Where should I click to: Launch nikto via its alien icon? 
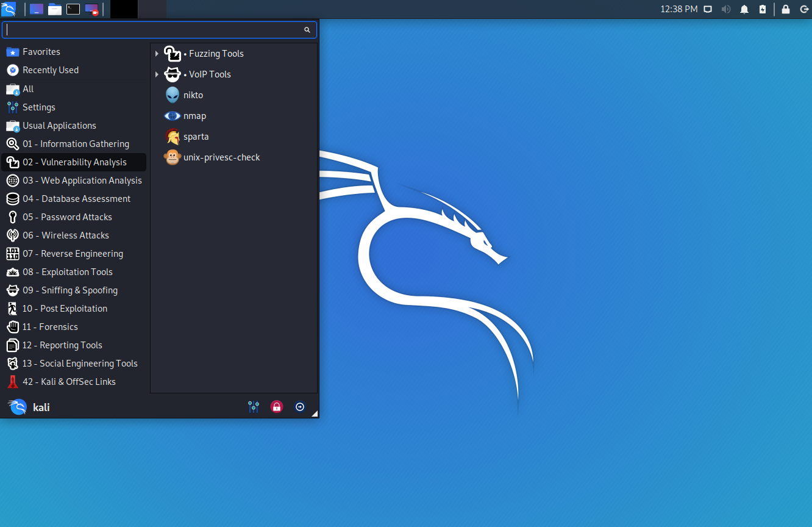click(173, 95)
